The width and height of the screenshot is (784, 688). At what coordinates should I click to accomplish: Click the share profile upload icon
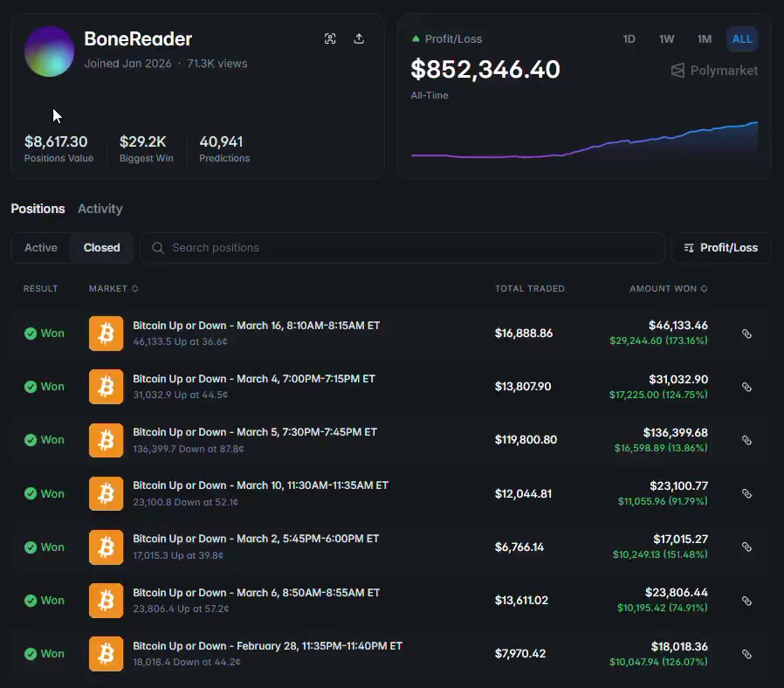pos(359,38)
